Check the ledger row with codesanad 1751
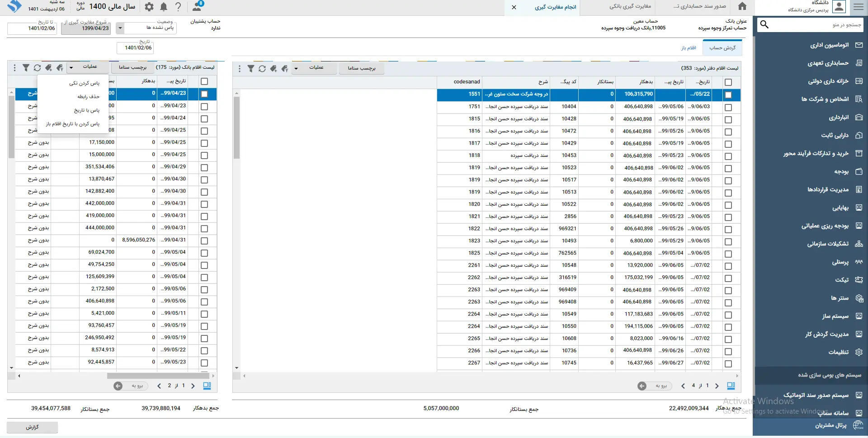The width and height of the screenshot is (868, 438). (x=728, y=108)
